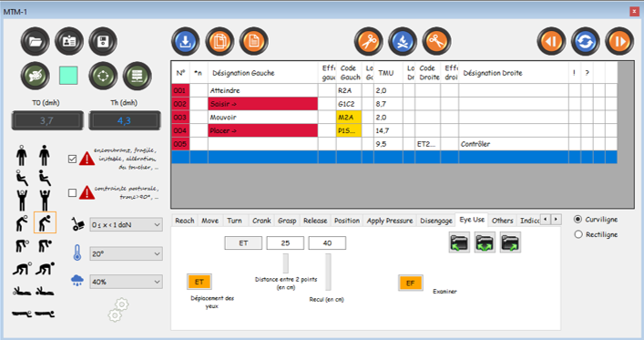Click folder icon with double green arrows
This screenshot has width=644, height=340.
(x=485, y=242)
